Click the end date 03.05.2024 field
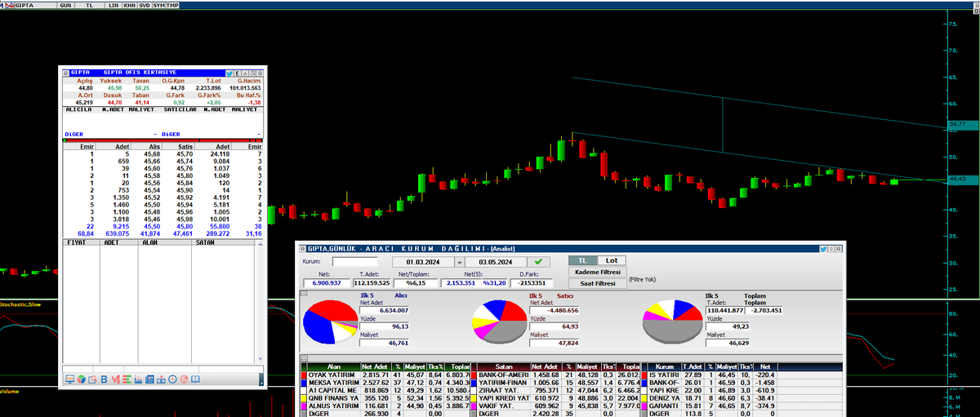The width and height of the screenshot is (980, 417). (x=496, y=262)
